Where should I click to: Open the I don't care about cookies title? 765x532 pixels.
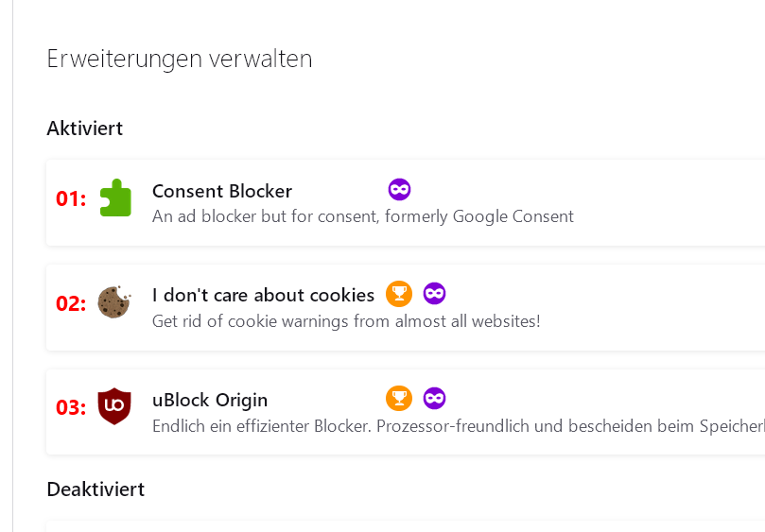tap(263, 295)
